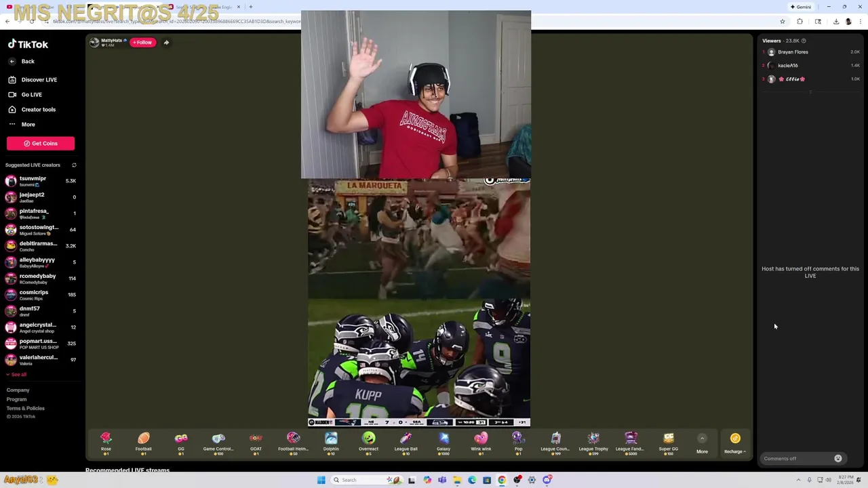Send the GOAT gift
Screen dimensions: 868x488
point(256,443)
